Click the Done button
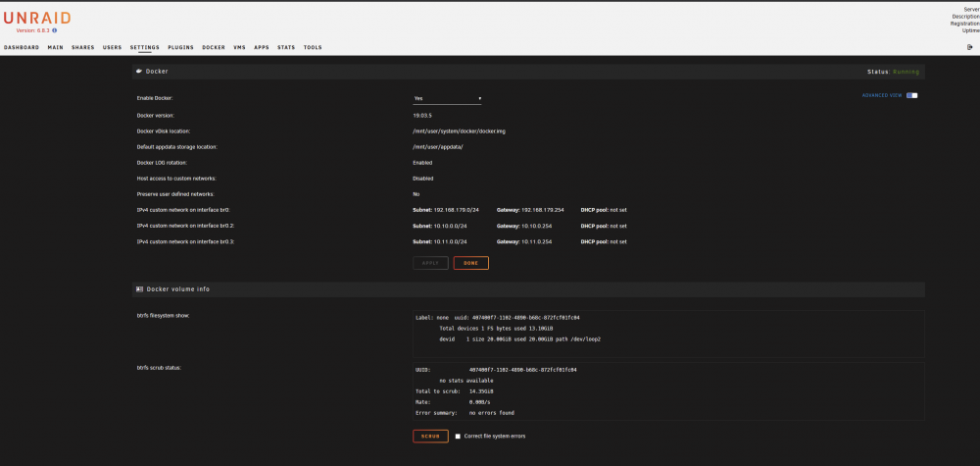The width and height of the screenshot is (980, 466). pos(471,263)
